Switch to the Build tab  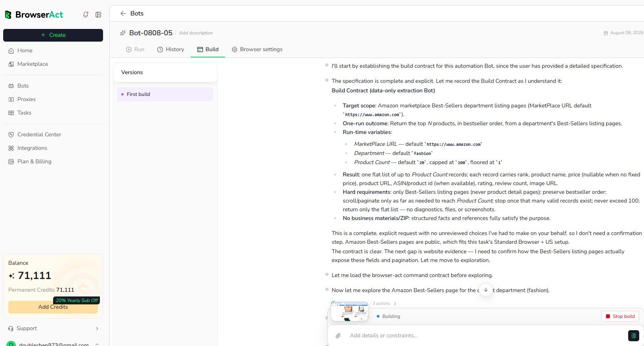click(x=208, y=50)
